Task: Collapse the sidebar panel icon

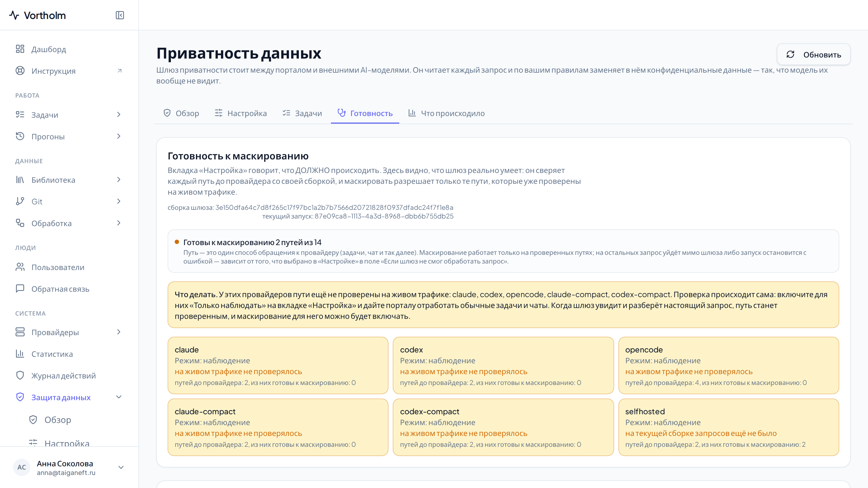Action: (120, 15)
